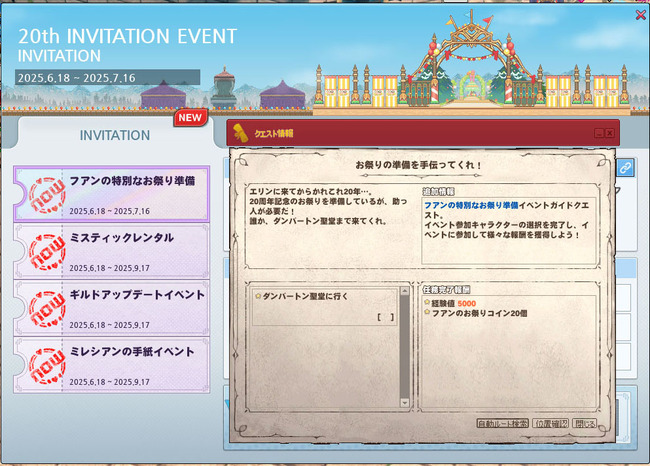The width and height of the screenshot is (650, 466).
Task: Click the 追加情報 section heading
Action: click(439, 192)
